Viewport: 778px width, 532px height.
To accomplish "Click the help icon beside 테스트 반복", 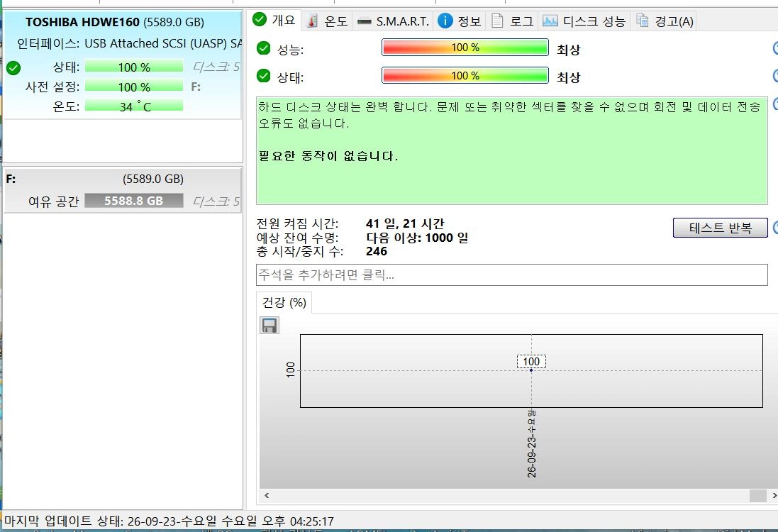I will tap(776, 228).
